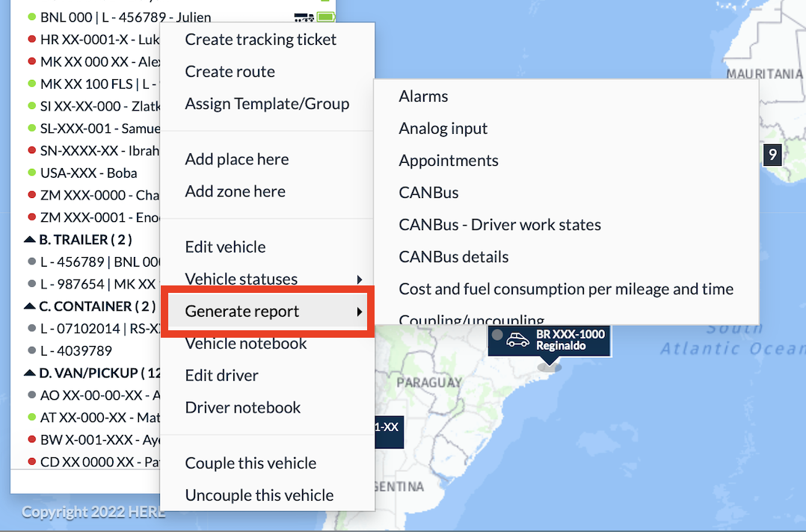This screenshot has width=806, height=532.
Task: Click the gray status dot on Reginaldo marker
Action: click(497, 335)
